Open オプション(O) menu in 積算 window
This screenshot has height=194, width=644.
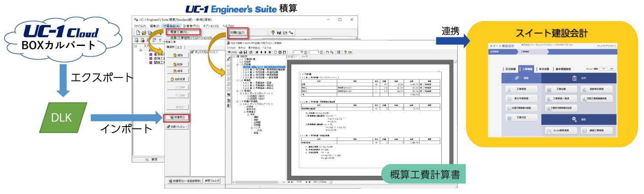click(211, 26)
